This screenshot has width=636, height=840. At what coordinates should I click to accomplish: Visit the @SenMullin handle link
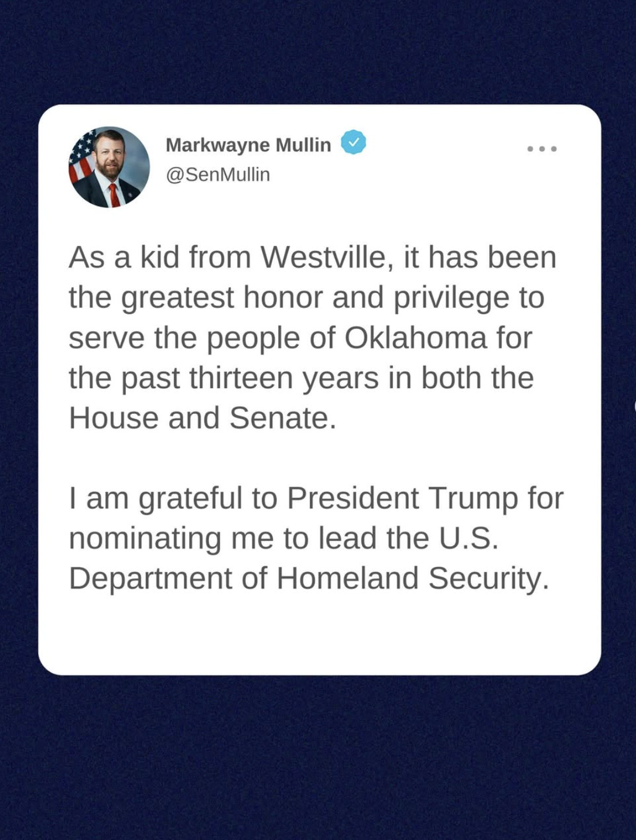[218, 174]
